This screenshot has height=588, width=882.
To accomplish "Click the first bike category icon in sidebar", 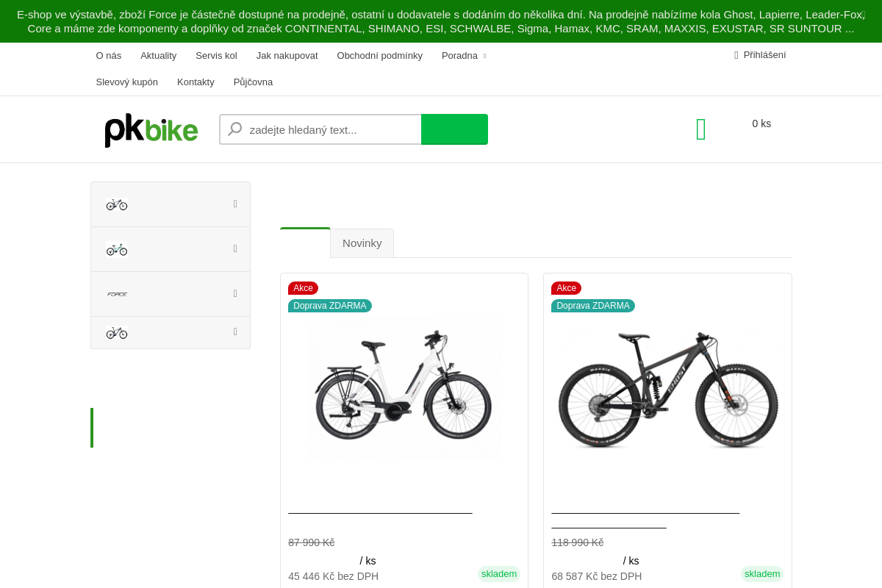I will point(116,204).
